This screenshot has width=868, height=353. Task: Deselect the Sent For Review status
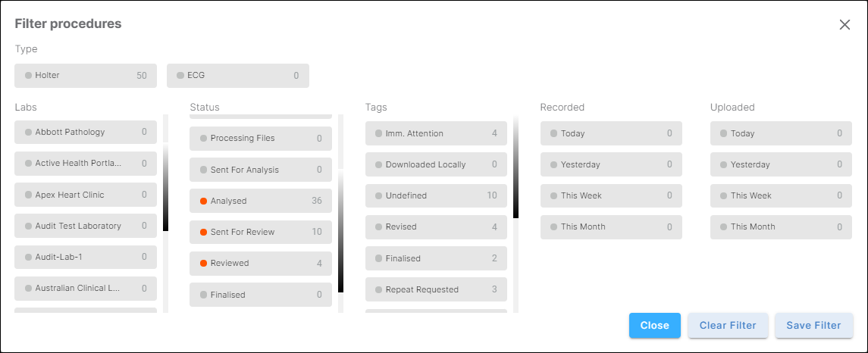(261, 232)
